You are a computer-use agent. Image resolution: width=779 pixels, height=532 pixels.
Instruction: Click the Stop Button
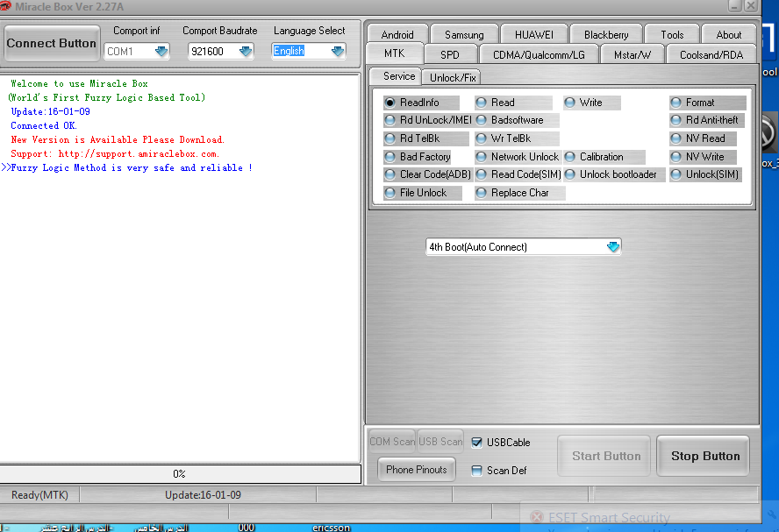(x=704, y=456)
